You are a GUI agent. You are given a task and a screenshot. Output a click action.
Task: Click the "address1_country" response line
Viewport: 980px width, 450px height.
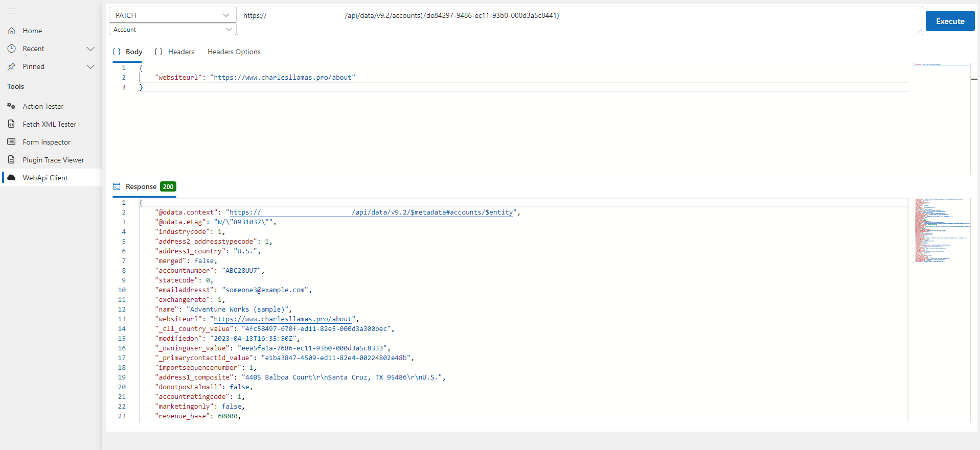click(x=208, y=251)
